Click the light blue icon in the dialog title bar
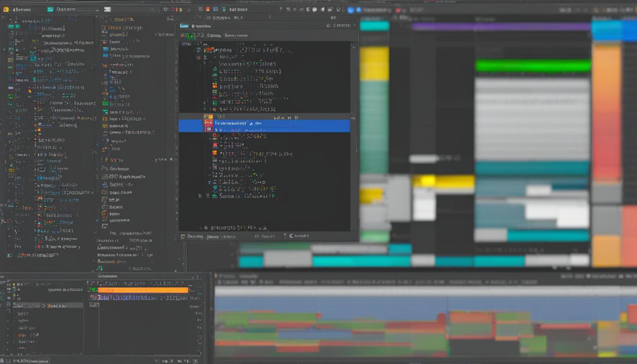637x364 pixels. pos(184,26)
